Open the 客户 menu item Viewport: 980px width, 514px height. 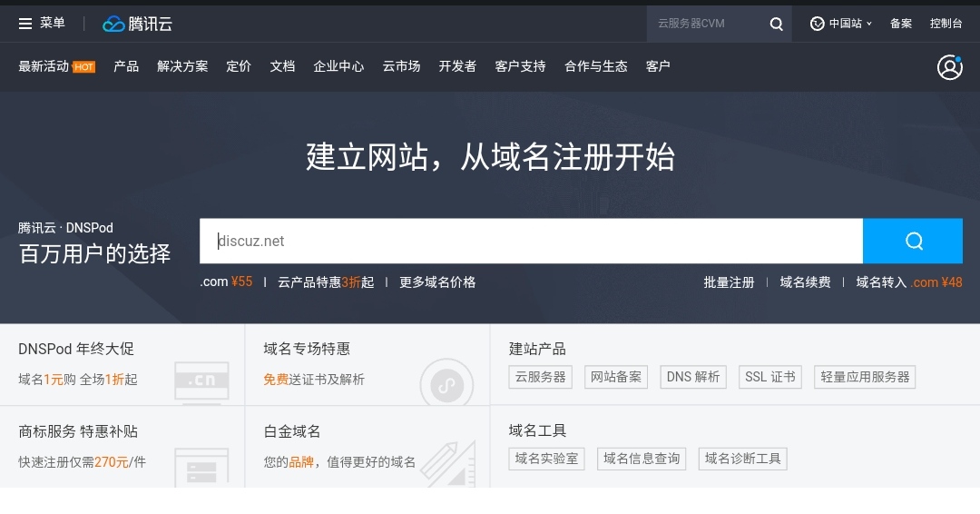658,66
